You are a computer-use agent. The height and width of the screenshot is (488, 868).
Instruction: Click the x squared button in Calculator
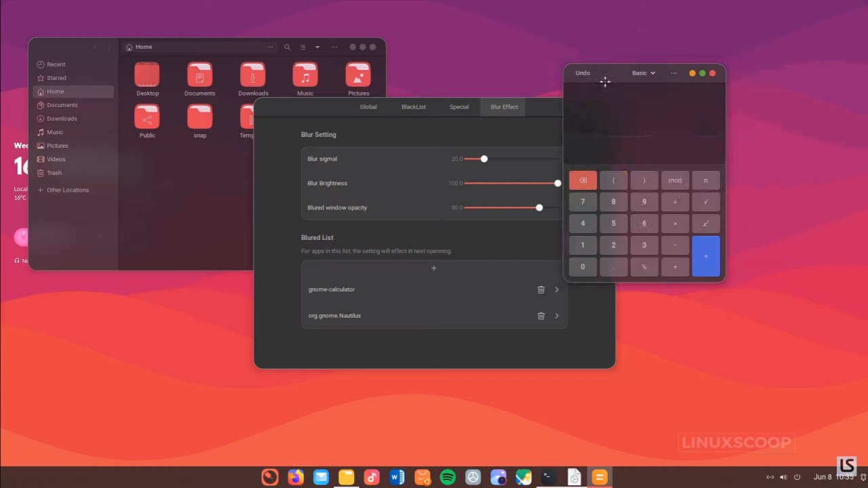coord(706,224)
